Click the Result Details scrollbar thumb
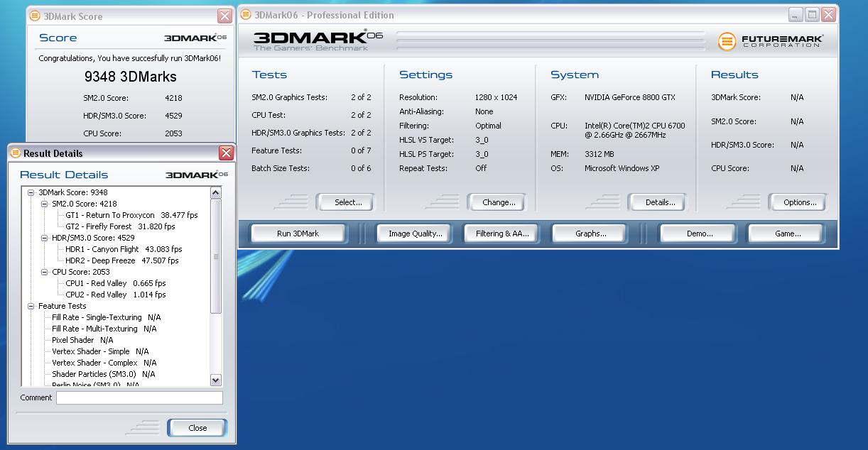The height and width of the screenshot is (450, 868). coord(216,256)
